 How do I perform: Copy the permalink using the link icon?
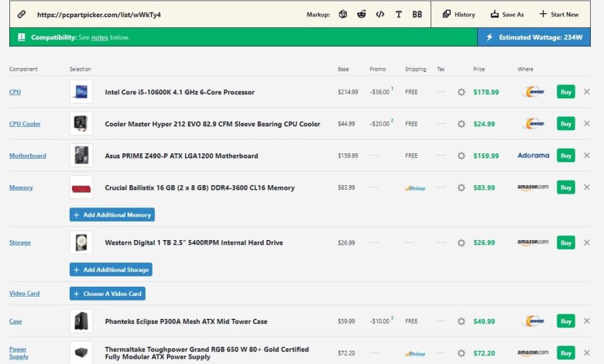[x=22, y=15]
